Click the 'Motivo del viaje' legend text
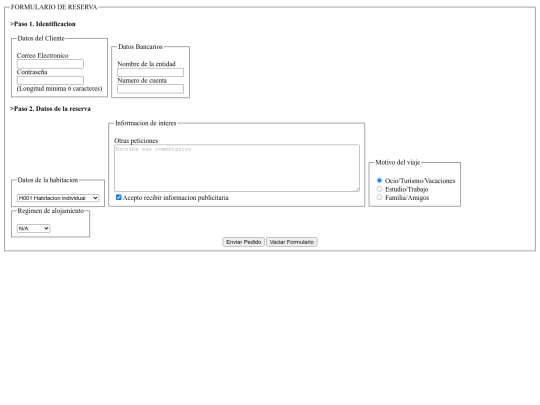 click(x=397, y=162)
